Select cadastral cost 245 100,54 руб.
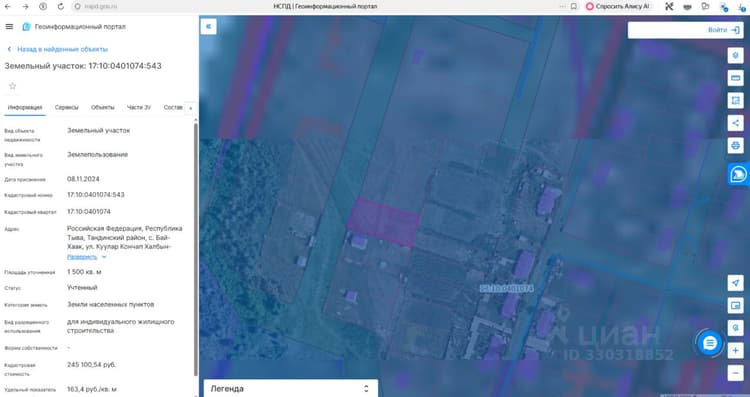The height and width of the screenshot is (397, 750). (91, 364)
